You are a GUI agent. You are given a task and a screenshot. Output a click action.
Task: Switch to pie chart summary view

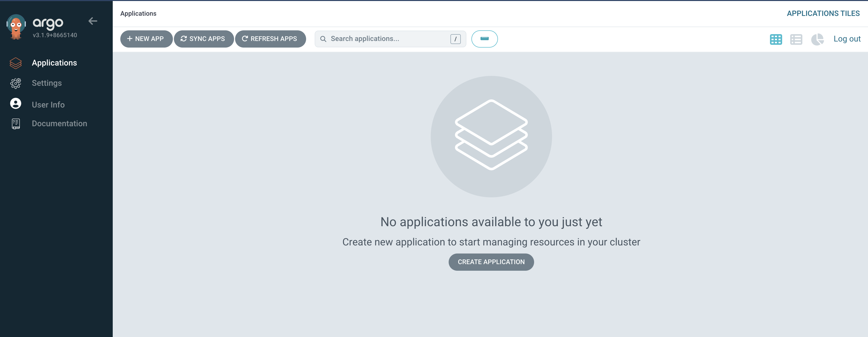point(817,39)
